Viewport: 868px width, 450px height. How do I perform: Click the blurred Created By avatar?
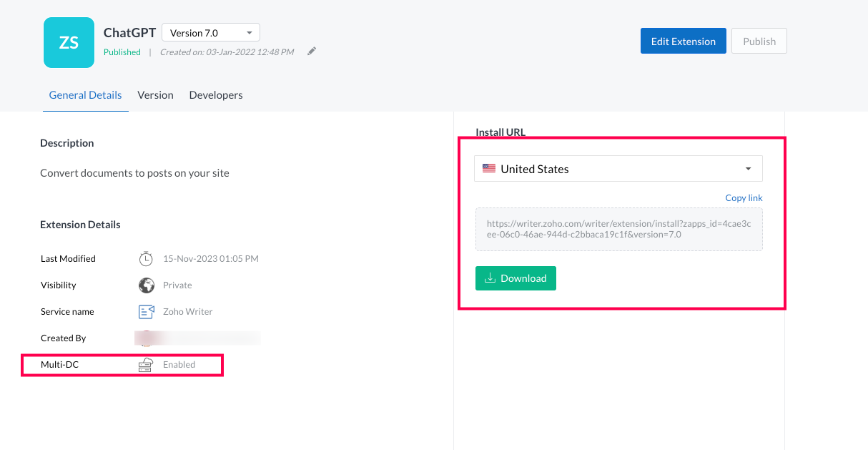pos(146,338)
